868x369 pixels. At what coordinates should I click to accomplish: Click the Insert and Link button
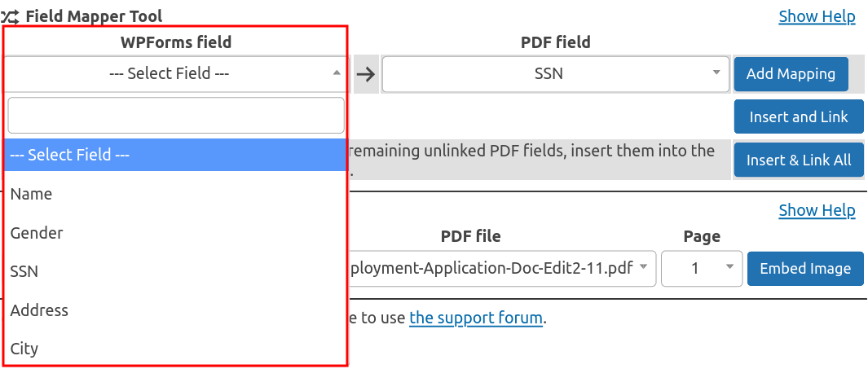798,116
